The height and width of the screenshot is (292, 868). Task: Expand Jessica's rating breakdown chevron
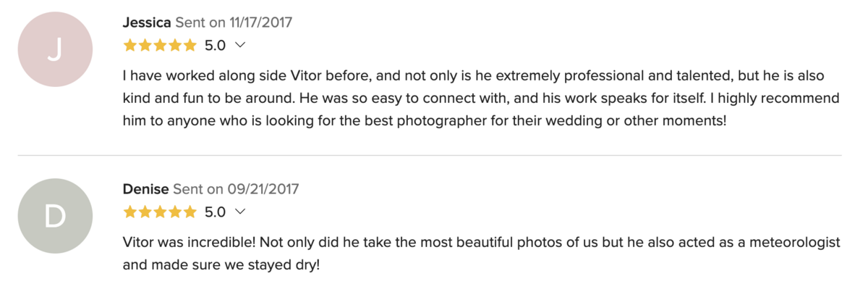241,46
